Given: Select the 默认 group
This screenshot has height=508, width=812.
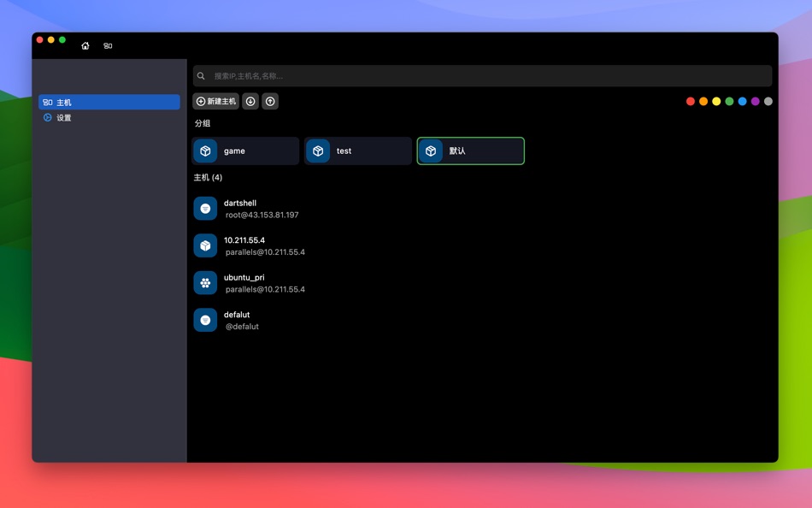Looking at the screenshot, I should (x=470, y=151).
